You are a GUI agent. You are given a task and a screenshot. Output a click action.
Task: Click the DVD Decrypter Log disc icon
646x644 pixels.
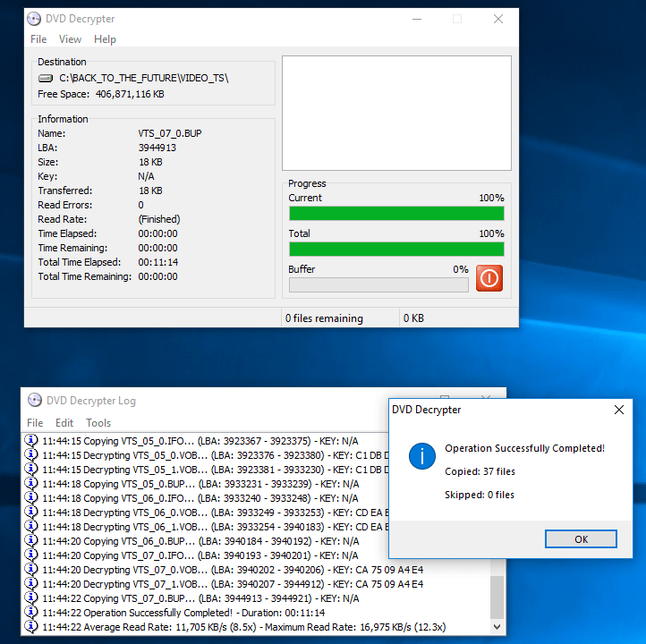(35, 400)
